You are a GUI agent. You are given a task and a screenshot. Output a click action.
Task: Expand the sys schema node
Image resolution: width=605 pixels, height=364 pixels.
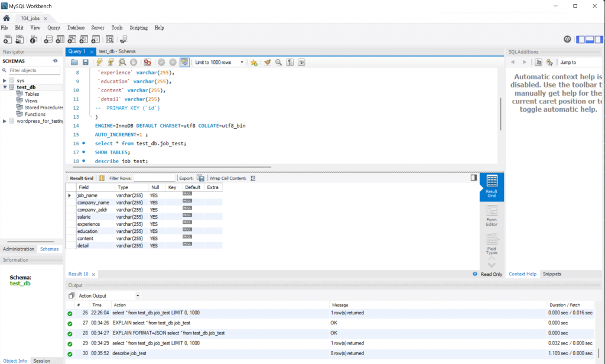pos(5,80)
